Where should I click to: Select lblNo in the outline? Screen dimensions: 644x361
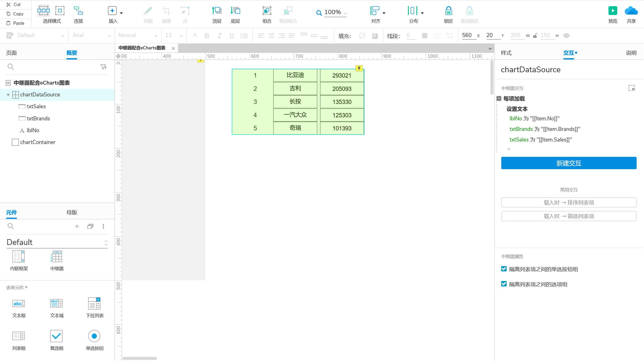(33, 130)
